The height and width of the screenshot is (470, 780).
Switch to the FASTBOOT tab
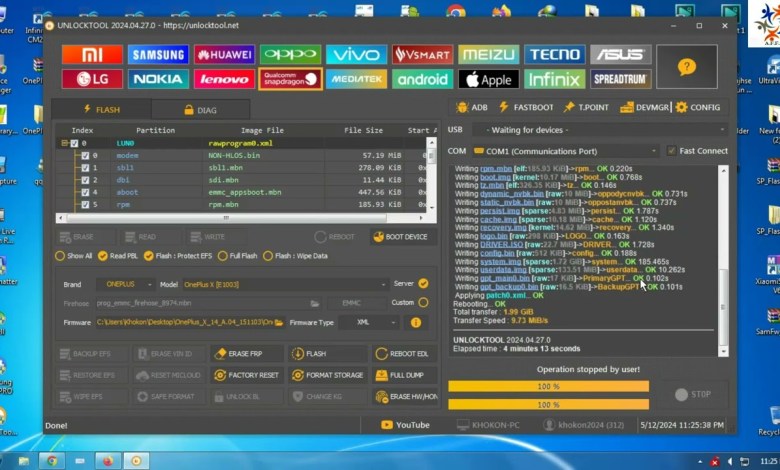tap(525, 107)
